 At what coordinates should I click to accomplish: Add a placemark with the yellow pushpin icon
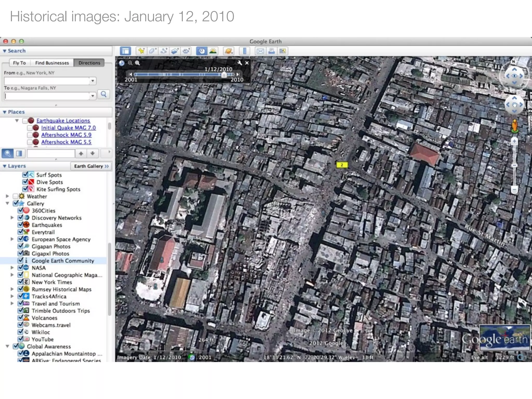point(141,51)
